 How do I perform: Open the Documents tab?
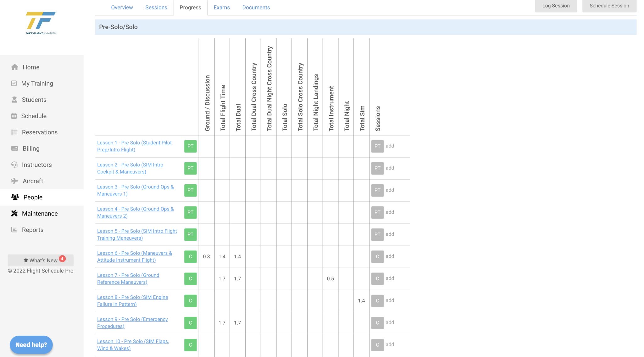click(x=256, y=8)
